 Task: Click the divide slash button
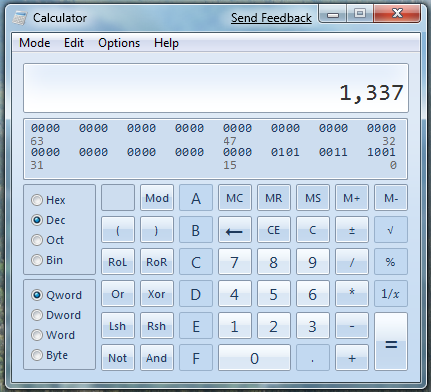coord(352,262)
